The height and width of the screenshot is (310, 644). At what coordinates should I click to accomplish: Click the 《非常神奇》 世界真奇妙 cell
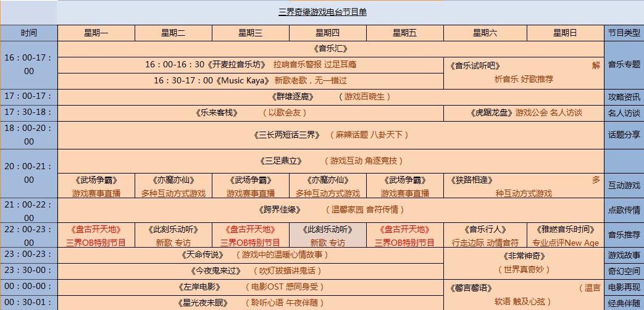pos(524,262)
